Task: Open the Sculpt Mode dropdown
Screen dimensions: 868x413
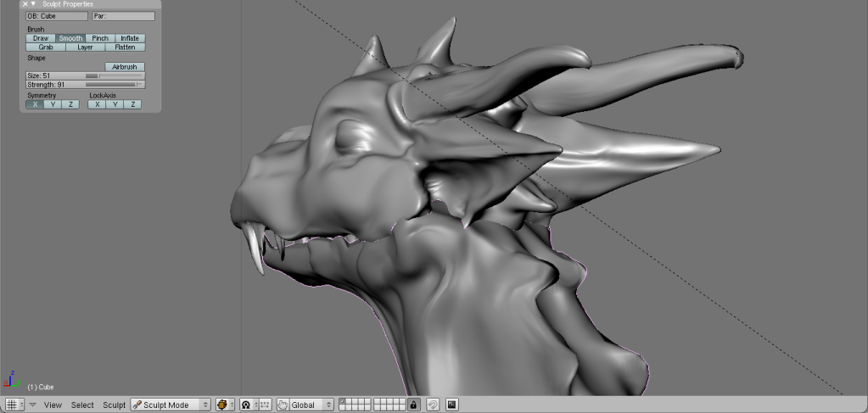Action: [x=171, y=405]
